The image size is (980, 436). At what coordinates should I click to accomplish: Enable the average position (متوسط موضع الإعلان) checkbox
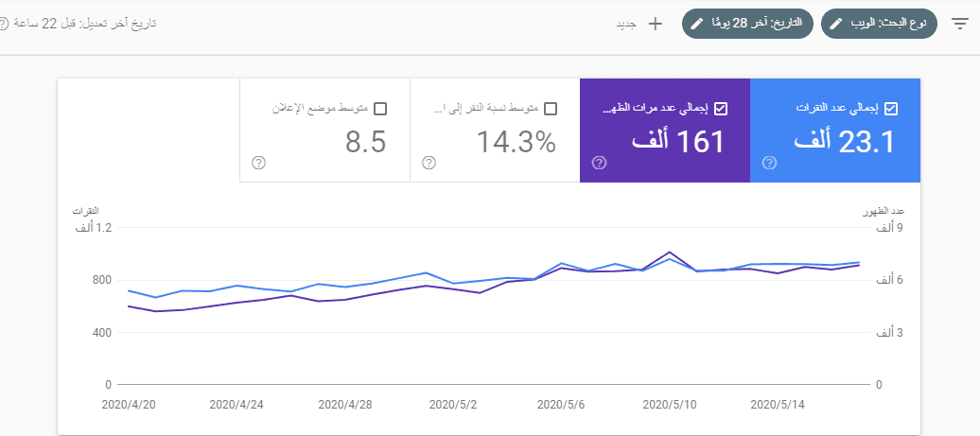pos(380,108)
